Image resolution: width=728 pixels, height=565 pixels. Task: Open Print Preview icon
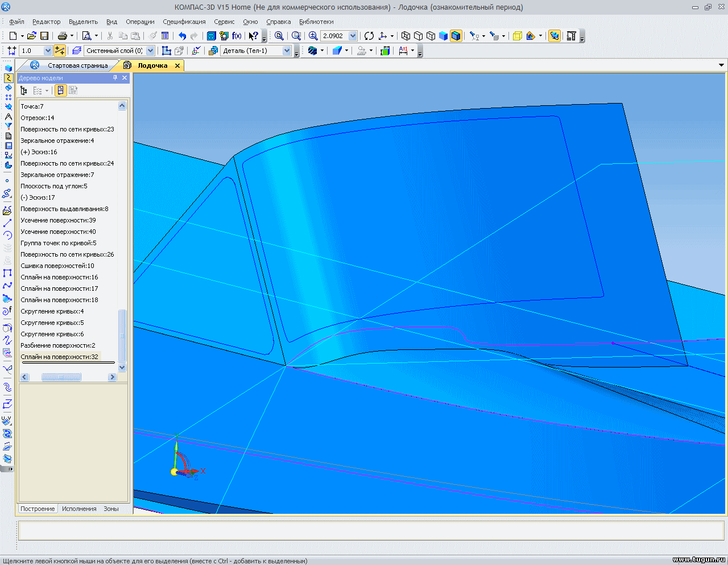point(86,36)
